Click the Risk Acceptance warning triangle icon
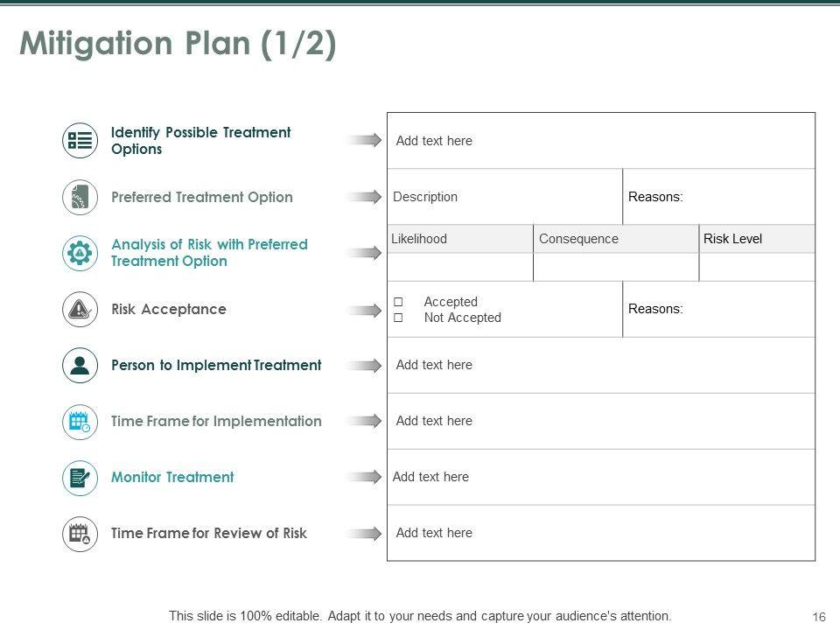Image resolution: width=840 pixels, height=630 pixels. tap(80, 309)
